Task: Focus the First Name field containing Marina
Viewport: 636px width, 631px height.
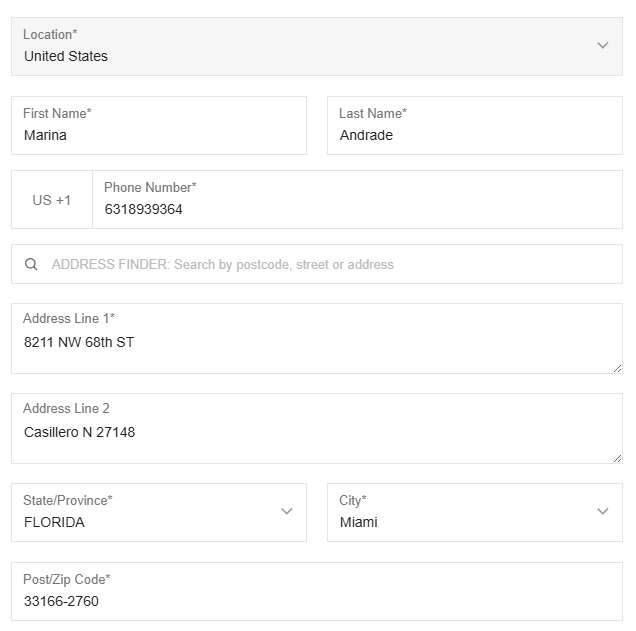Action: point(158,135)
